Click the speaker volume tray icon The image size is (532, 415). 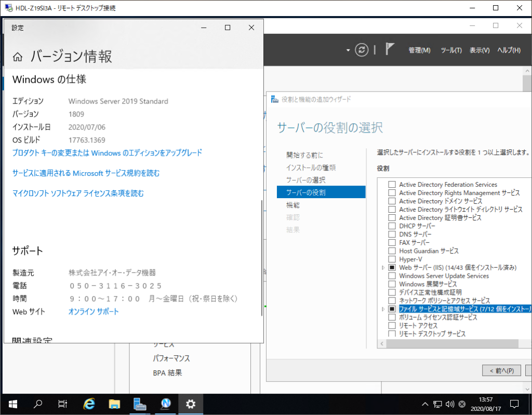coord(449,404)
